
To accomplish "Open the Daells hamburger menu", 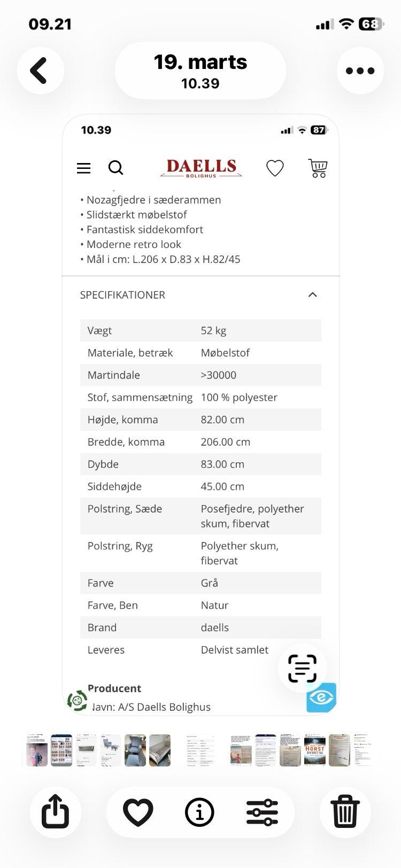I will (x=84, y=168).
